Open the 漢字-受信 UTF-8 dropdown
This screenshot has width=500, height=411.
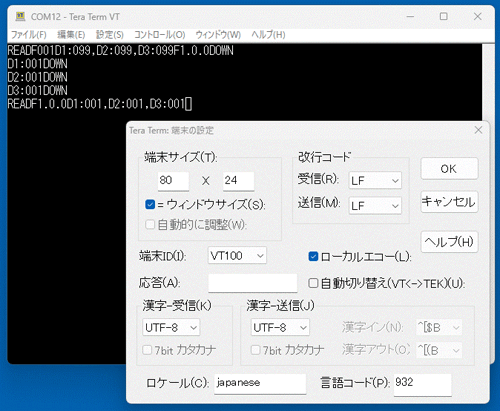tap(171, 327)
